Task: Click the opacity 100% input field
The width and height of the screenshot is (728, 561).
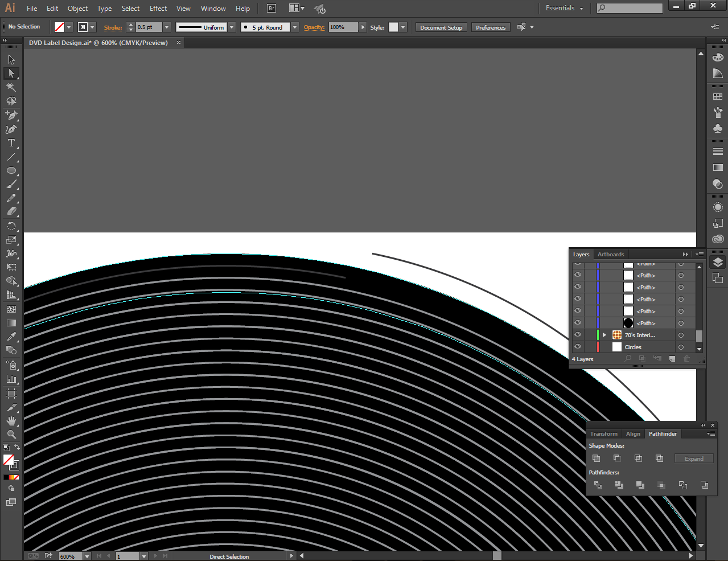Action: pos(343,27)
